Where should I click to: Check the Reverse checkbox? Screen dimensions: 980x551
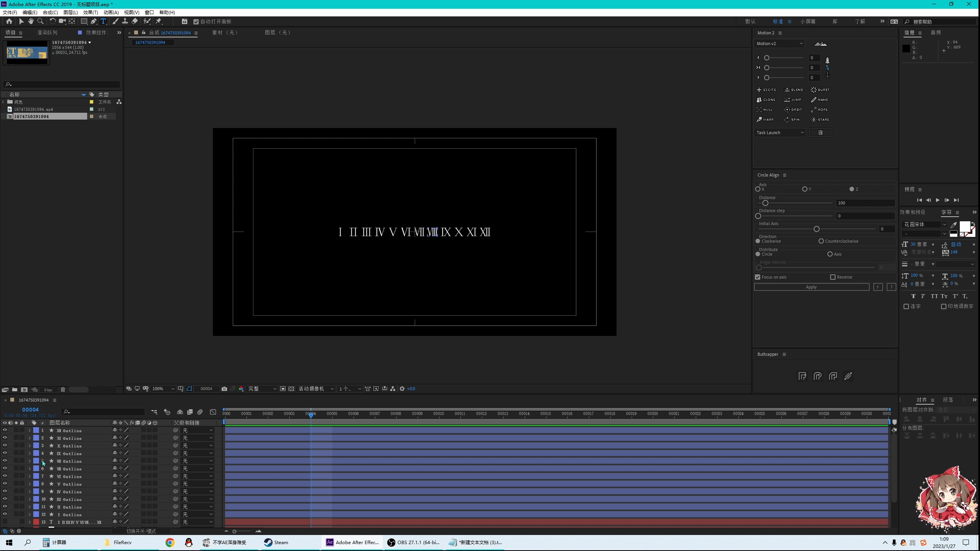click(x=833, y=277)
